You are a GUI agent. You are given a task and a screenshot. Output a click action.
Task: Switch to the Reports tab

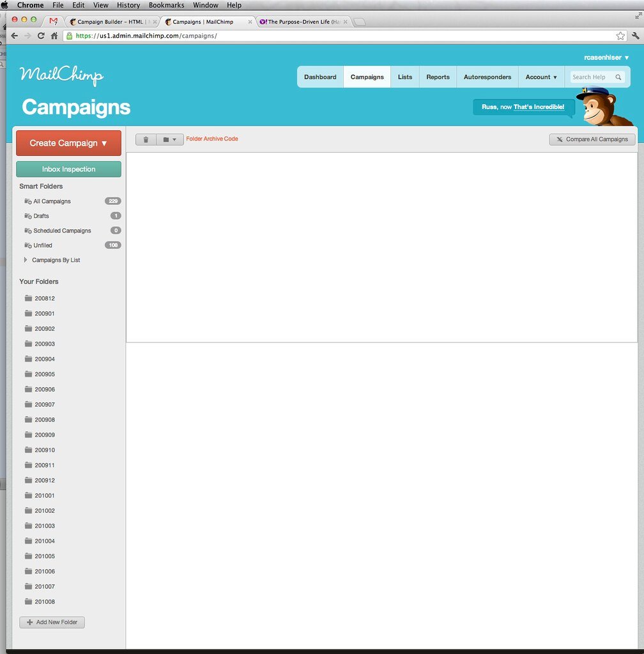click(x=438, y=77)
